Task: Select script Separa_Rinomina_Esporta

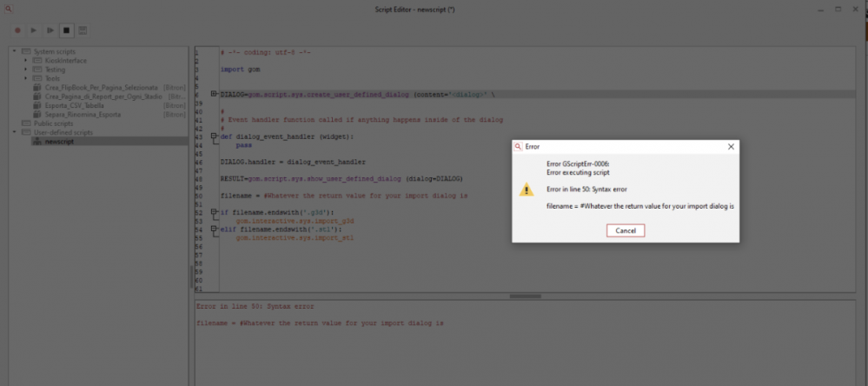Action: click(83, 114)
